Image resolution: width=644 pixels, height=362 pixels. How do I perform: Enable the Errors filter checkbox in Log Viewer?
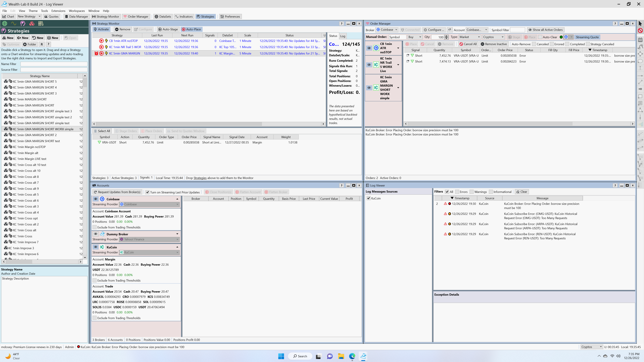click(457, 192)
